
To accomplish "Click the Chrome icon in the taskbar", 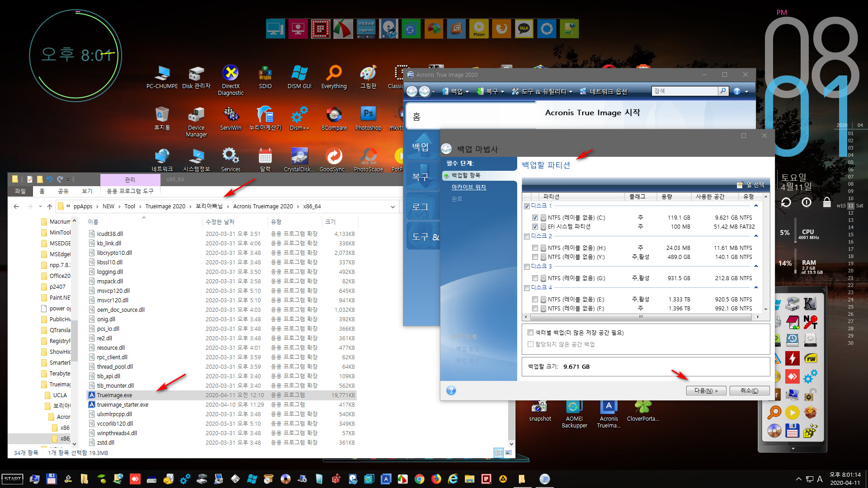I will click(420, 479).
